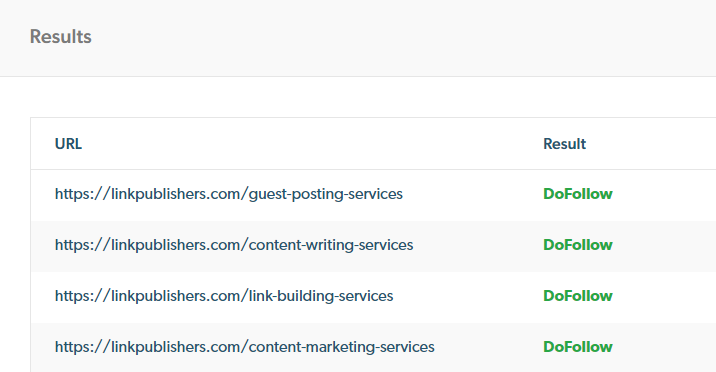Click the first green DoFollow status label
The height and width of the screenshot is (372, 716).
(578, 194)
